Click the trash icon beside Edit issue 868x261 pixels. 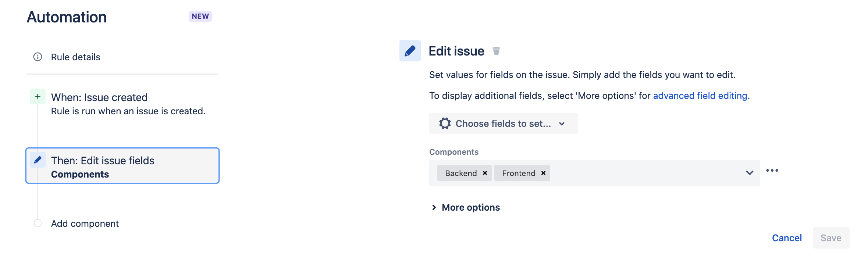point(496,51)
